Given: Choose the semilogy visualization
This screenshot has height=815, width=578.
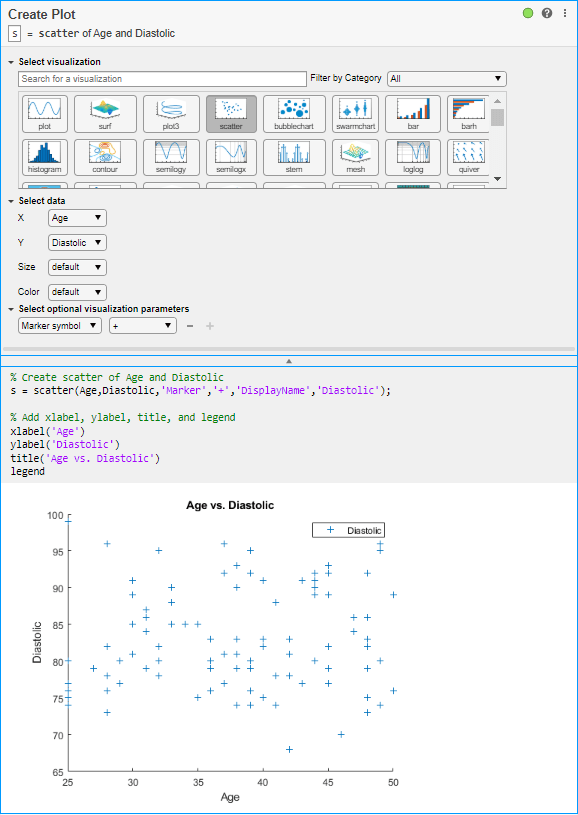Looking at the screenshot, I should pyautogui.click(x=172, y=157).
